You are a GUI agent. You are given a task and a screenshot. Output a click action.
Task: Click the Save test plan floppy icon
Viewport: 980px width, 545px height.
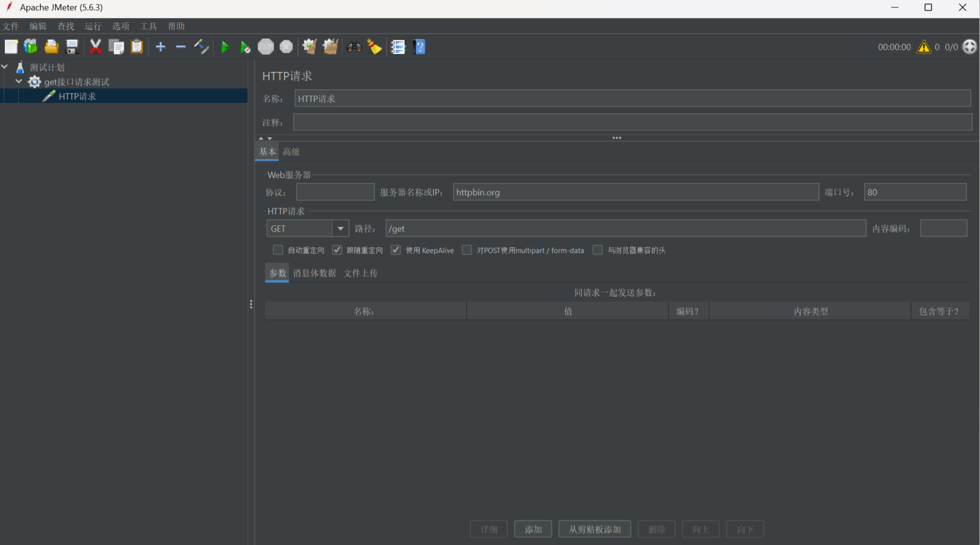(x=72, y=47)
